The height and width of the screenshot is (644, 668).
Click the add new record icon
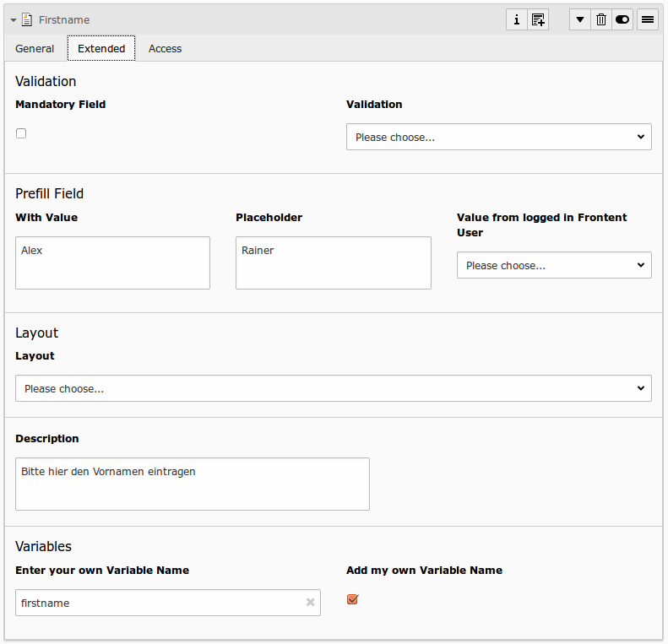point(538,19)
